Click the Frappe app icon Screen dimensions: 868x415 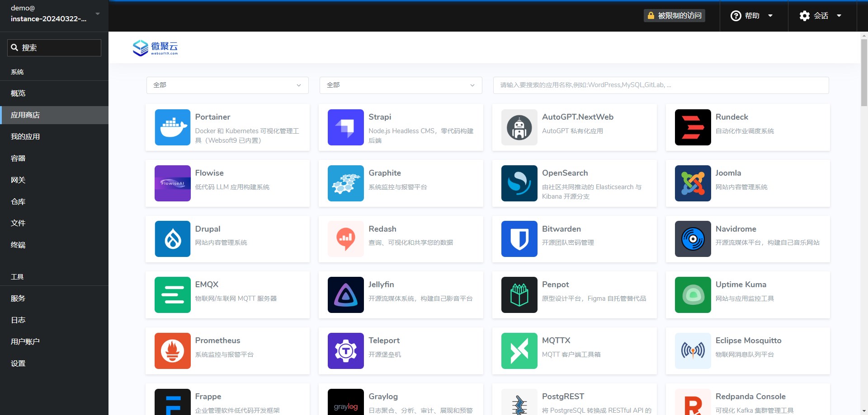point(172,402)
